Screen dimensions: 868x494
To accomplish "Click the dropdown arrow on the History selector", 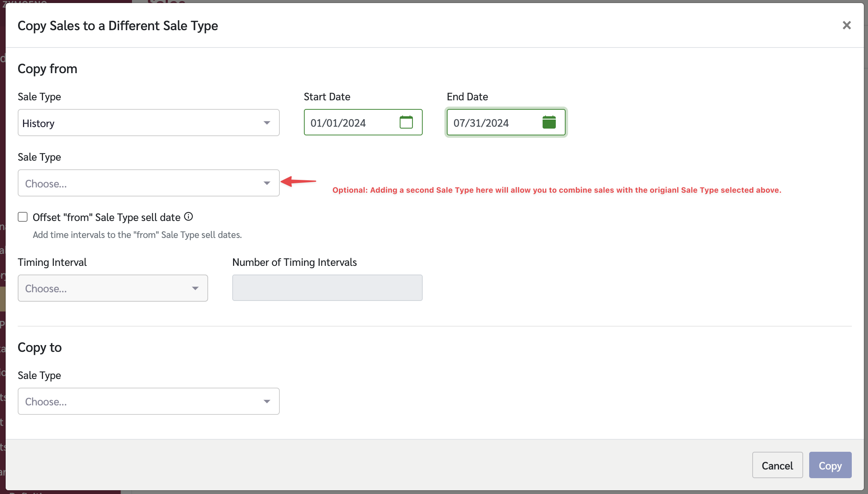I will pyautogui.click(x=267, y=123).
